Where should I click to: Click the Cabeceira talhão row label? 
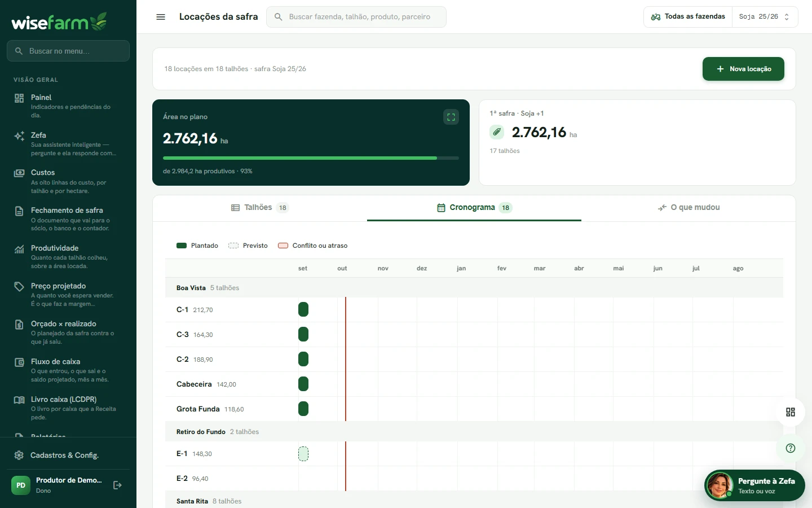coord(194,384)
